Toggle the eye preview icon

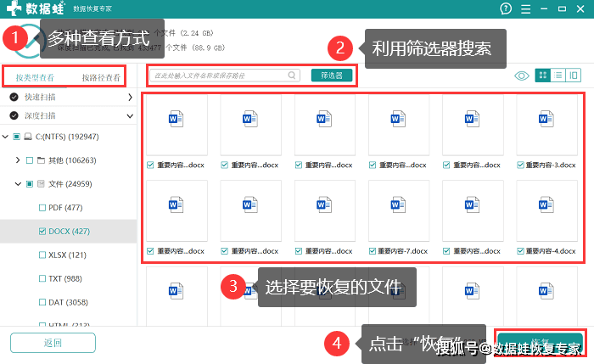[x=522, y=76]
